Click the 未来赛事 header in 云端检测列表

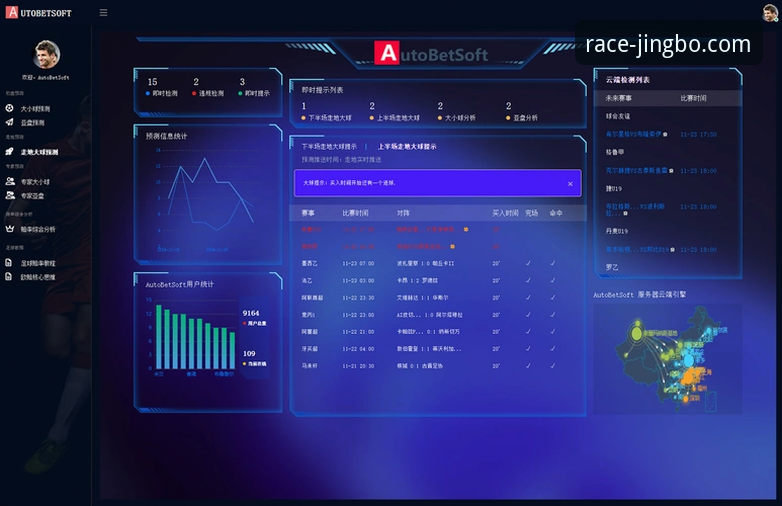618,98
